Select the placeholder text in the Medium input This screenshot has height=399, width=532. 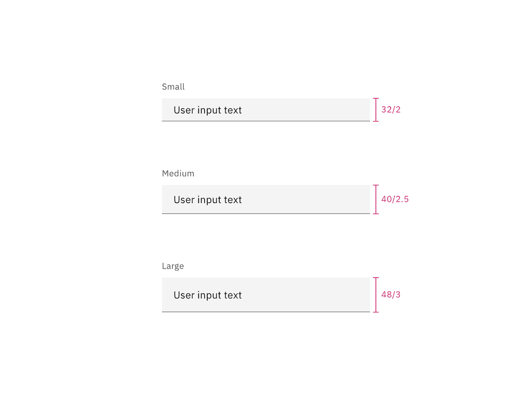click(207, 199)
